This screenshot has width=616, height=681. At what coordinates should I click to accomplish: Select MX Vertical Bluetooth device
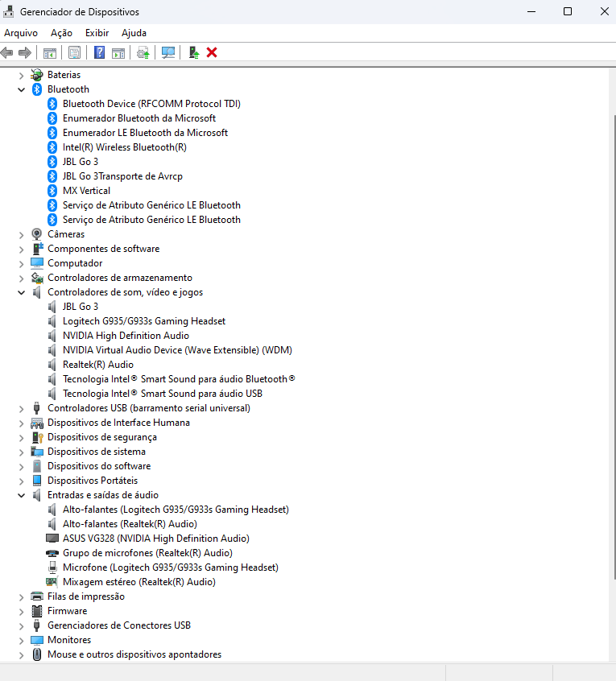coord(86,191)
